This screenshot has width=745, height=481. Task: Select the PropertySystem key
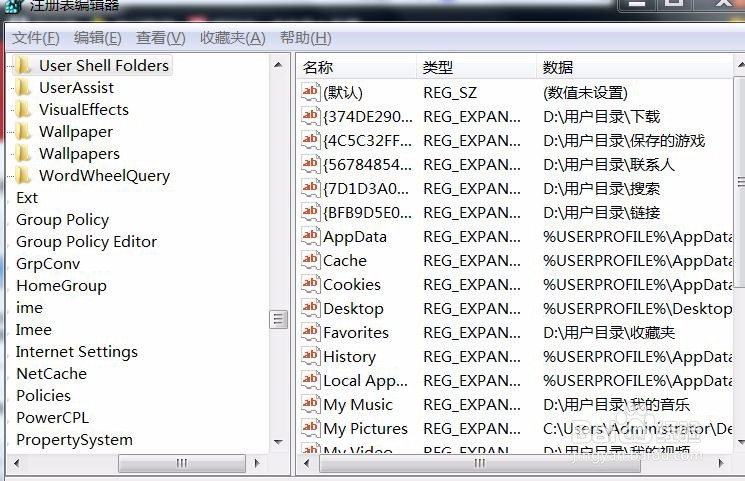[74, 440]
